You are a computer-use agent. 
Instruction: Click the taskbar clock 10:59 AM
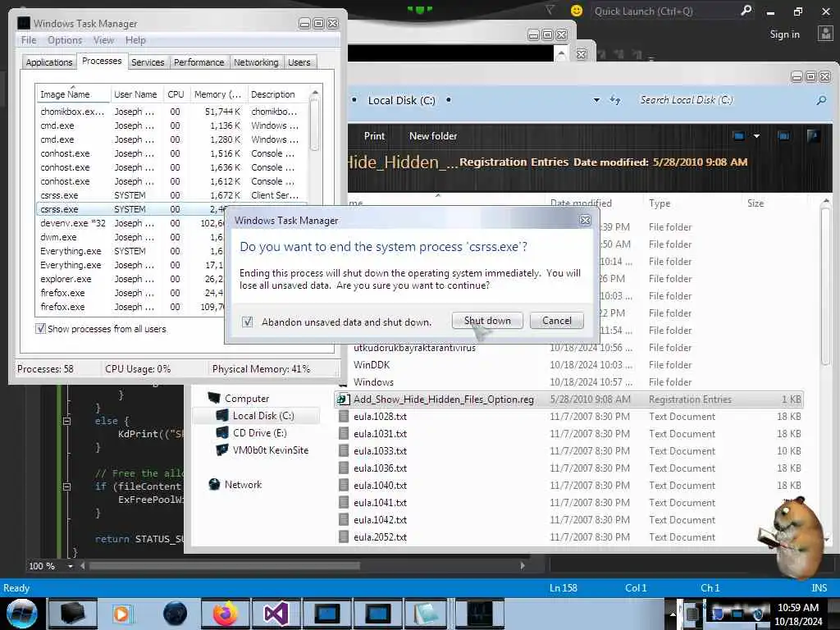point(797,608)
